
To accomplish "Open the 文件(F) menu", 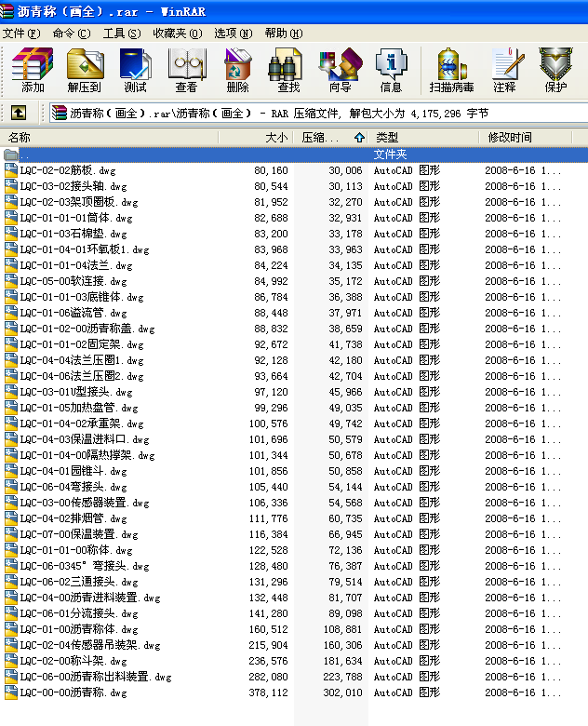I will tap(21, 34).
